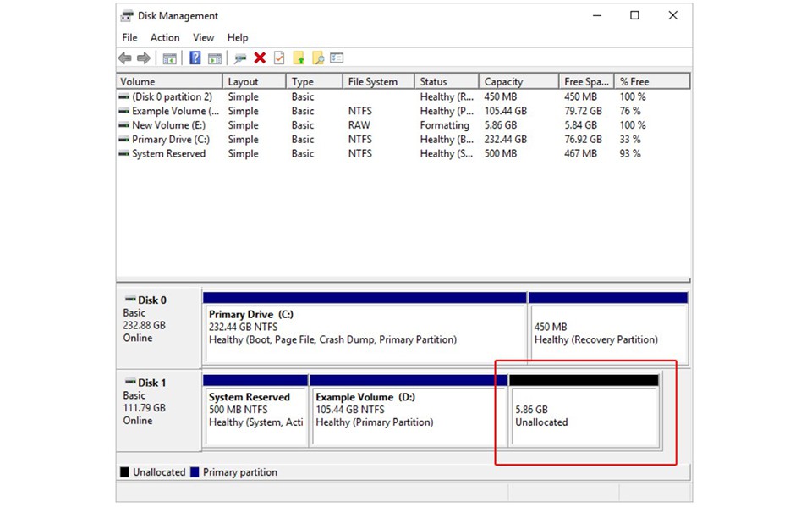The width and height of the screenshot is (812, 507).
Task: Sort by the % Free column header
Action: coord(652,82)
